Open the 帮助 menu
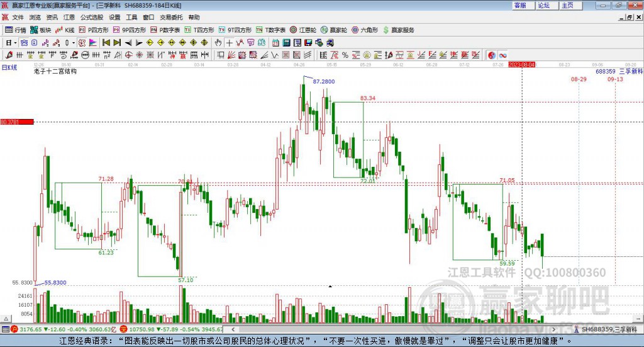 tap(194, 17)
